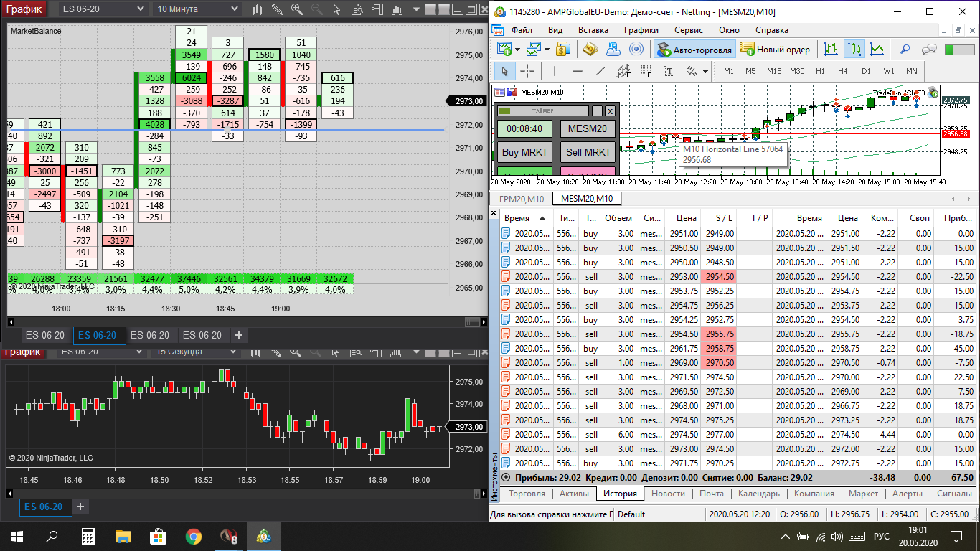Click the MetaTrader new chart icon

point(504,50)
